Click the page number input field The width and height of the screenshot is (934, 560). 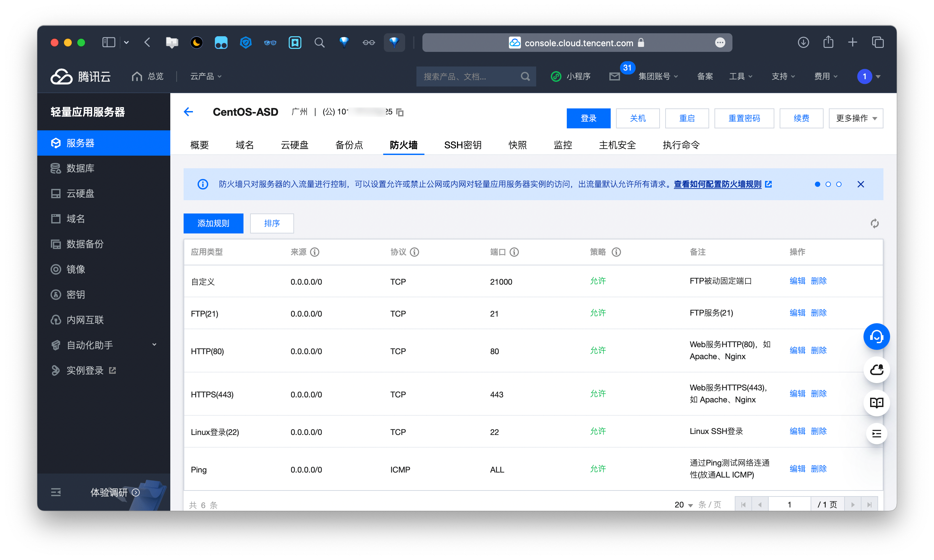click(x=789, y=504)
